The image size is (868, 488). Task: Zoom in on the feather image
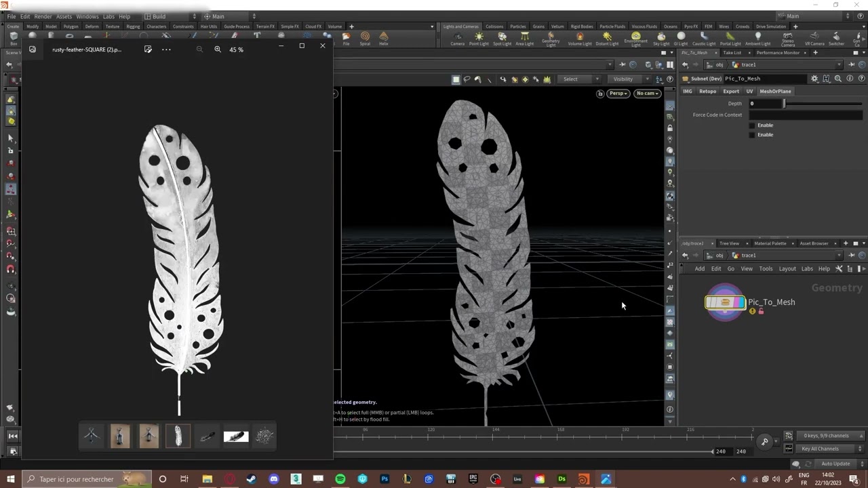pyautogui.click(x=218, y=49)
